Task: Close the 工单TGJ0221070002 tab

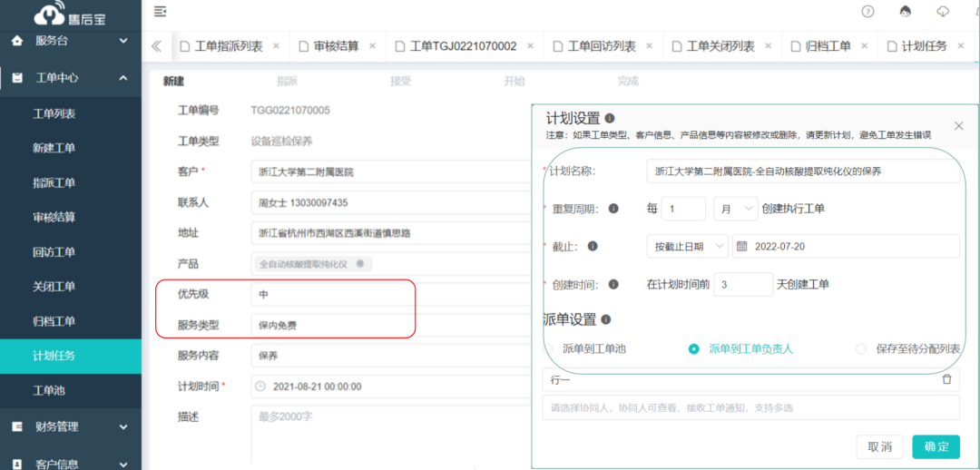Action: 530,45
